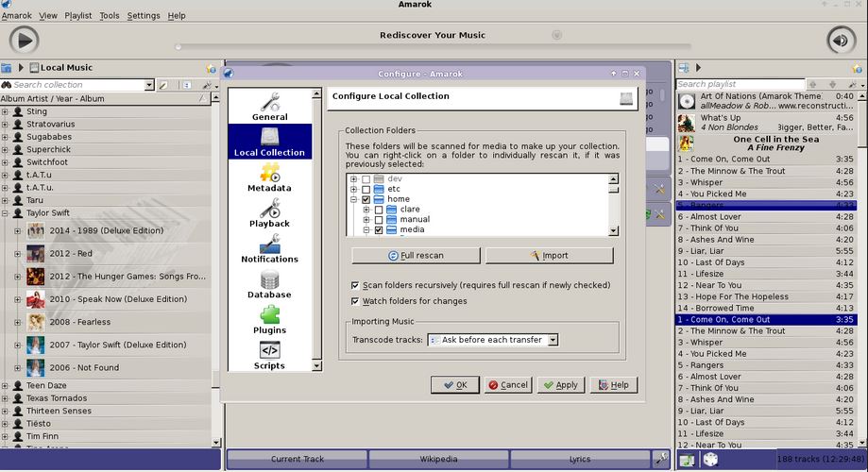The image size is (868, 472).
Task: Toggle Watch folders for changes checkbox
Action: point(355,301)
